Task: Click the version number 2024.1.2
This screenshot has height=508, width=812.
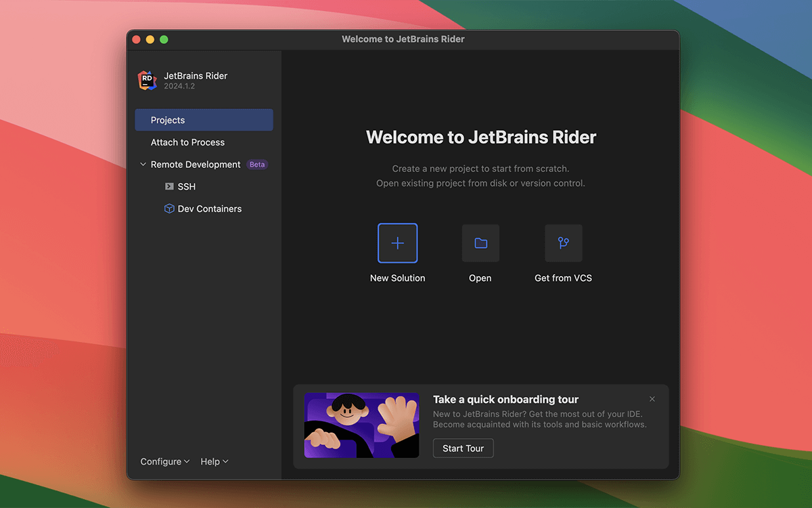Action: (x=179, y=87)
